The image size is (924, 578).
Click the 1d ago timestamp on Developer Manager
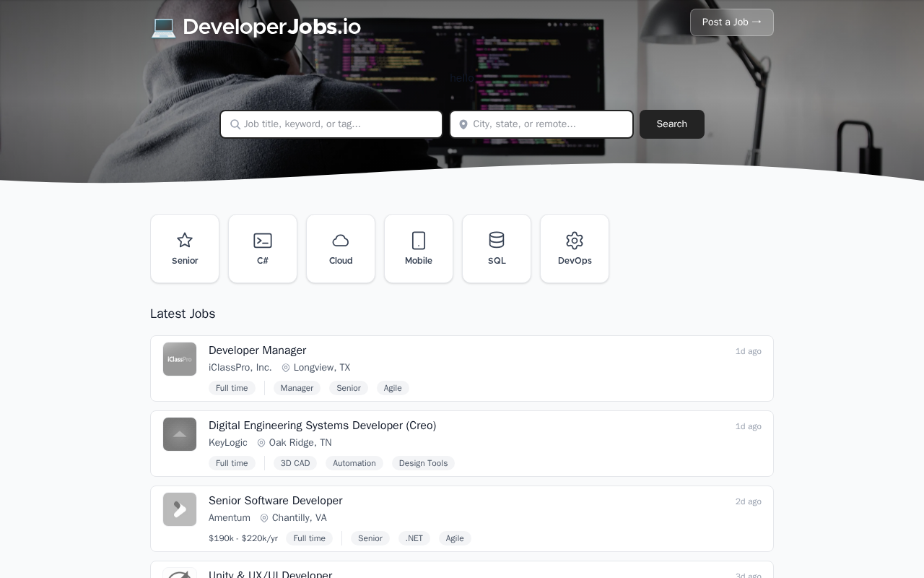tap(749, 351)
